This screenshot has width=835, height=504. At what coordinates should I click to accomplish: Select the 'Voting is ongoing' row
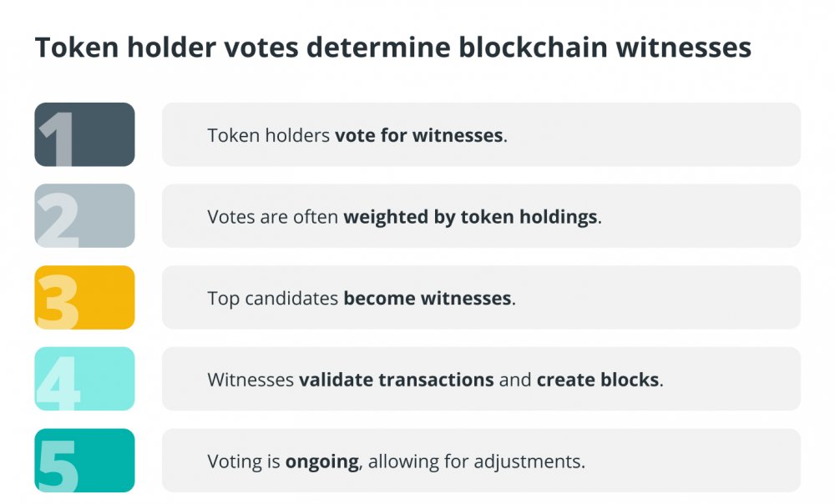point(482,461)
